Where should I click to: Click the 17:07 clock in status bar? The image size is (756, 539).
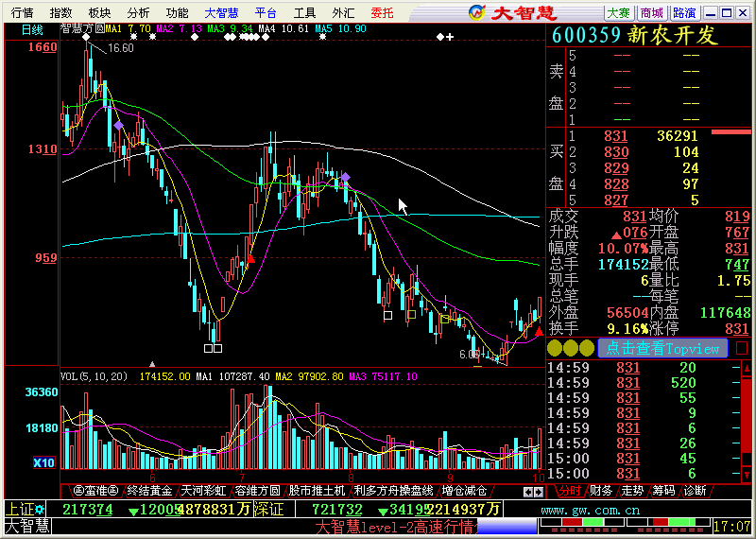click(733, 527)
